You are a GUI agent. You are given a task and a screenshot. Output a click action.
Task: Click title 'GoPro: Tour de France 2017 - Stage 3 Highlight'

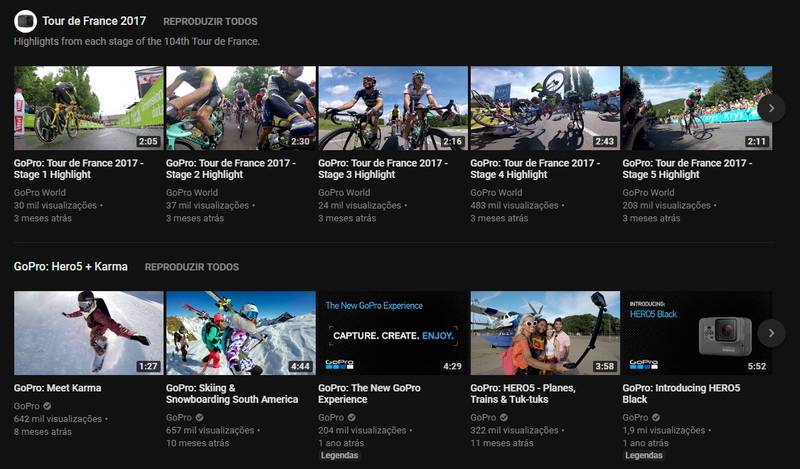click(383, 169)
